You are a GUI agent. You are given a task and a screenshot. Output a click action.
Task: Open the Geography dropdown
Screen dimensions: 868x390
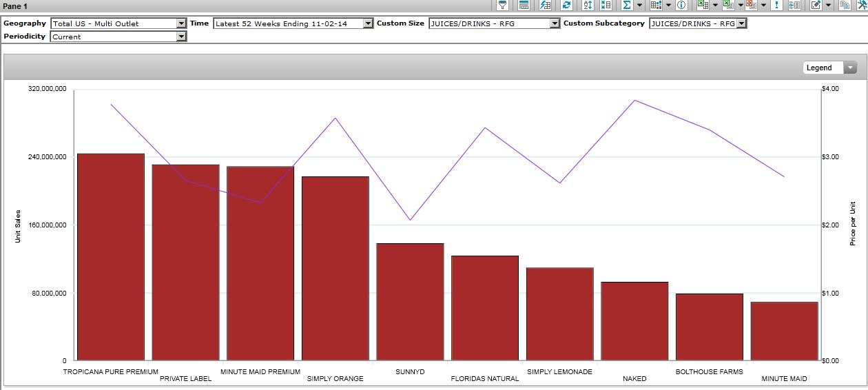181,23
